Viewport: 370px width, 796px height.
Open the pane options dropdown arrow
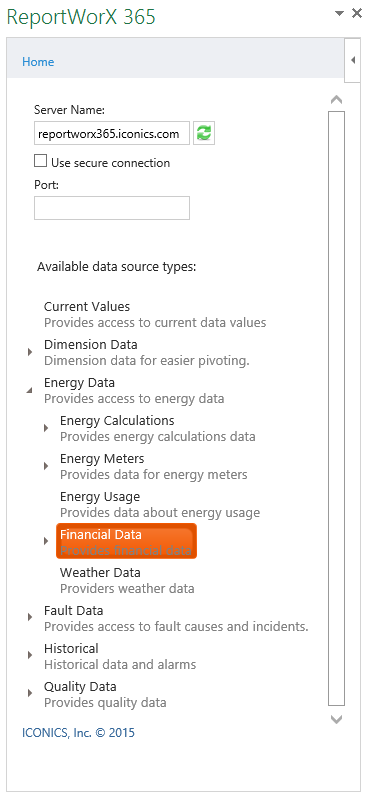coord(339,14)
